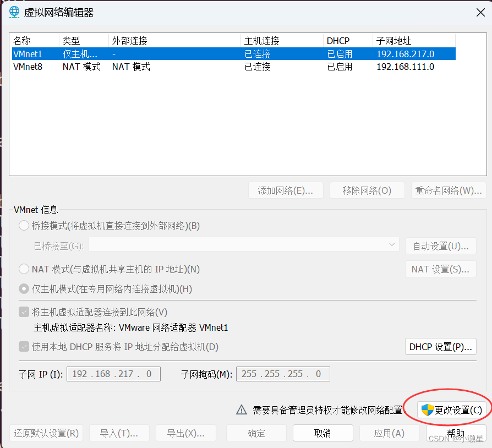The height and width of the screenshot is (448, 492).
Task: Toggle 使用本地 DHCP 服务 checkbox
Action: pyautogui.click(x=24, y=347)
